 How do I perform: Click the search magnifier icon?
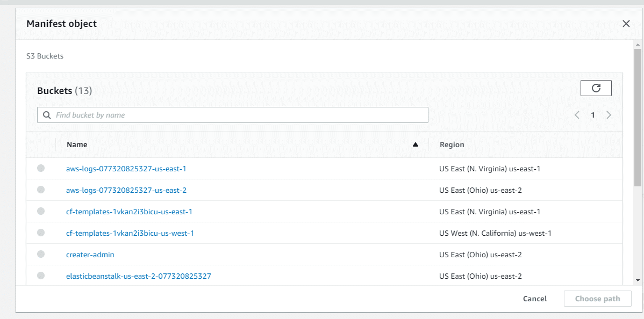click(47, 115)
